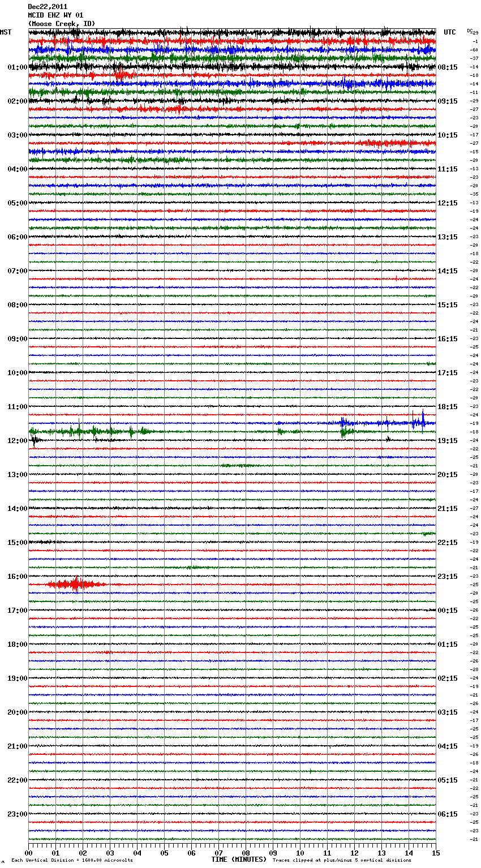The height and width of the screenshot is (868, 481).
Task: Select the 16:00 MST row label
Action: point(18,577)
